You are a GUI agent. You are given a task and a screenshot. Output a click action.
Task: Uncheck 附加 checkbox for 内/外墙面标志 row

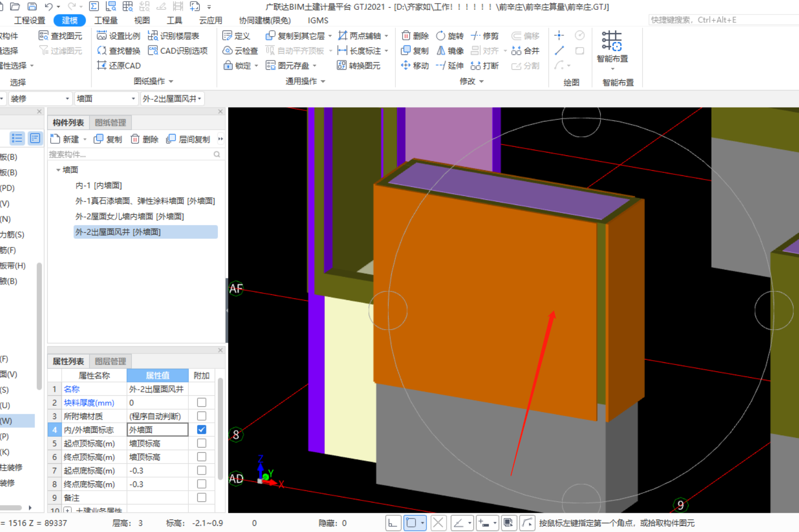pyautogui.click(x=202, y=430)
